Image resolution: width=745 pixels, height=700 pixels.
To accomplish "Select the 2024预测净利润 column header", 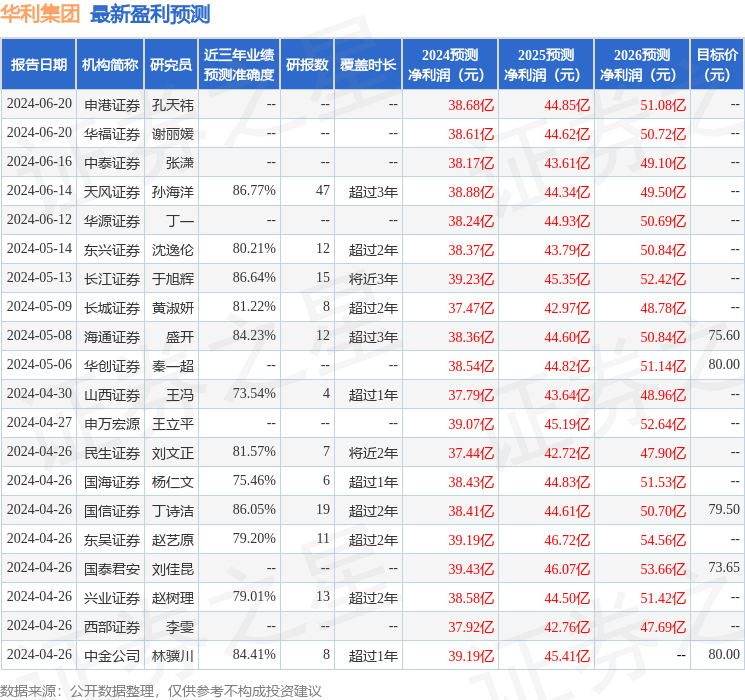I will pos(450,65).
